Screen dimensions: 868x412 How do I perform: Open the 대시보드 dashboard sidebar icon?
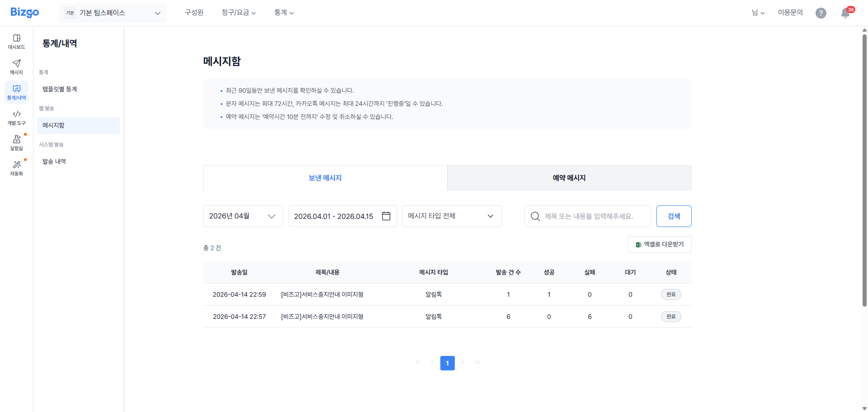(16, 41)
